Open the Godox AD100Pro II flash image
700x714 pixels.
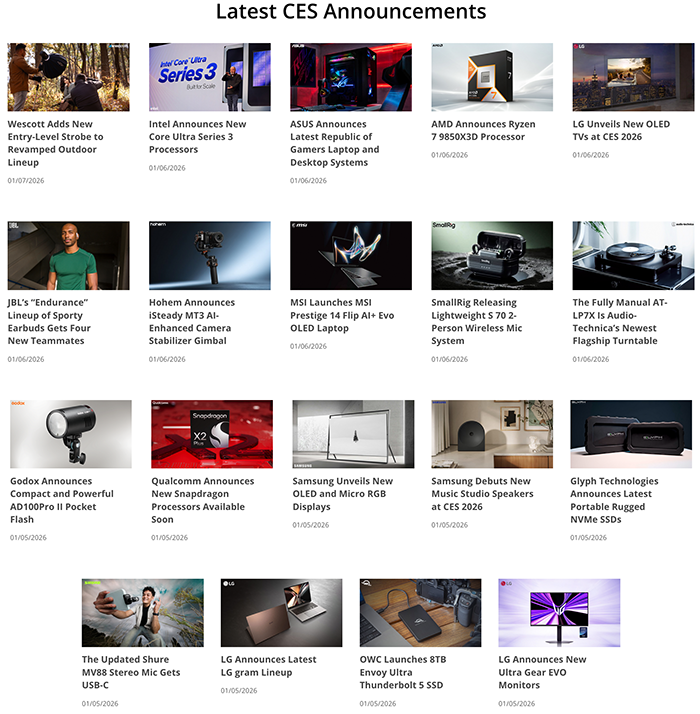[70, 434]
